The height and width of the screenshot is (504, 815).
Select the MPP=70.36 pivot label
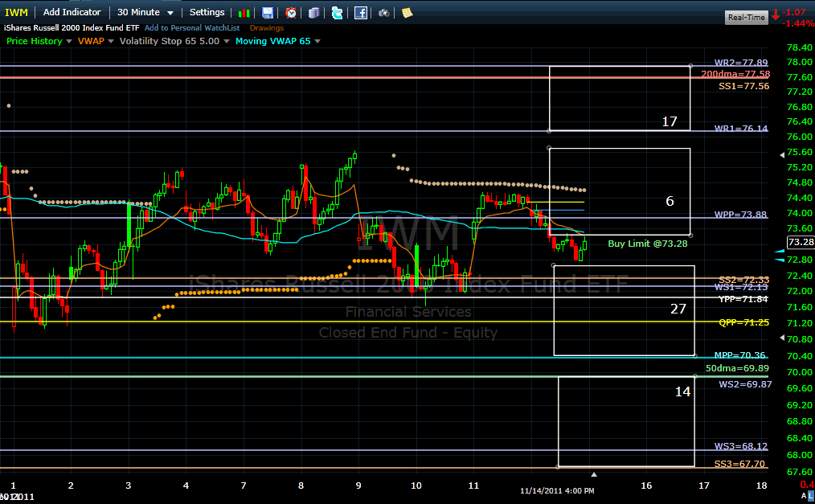[739, 355]
